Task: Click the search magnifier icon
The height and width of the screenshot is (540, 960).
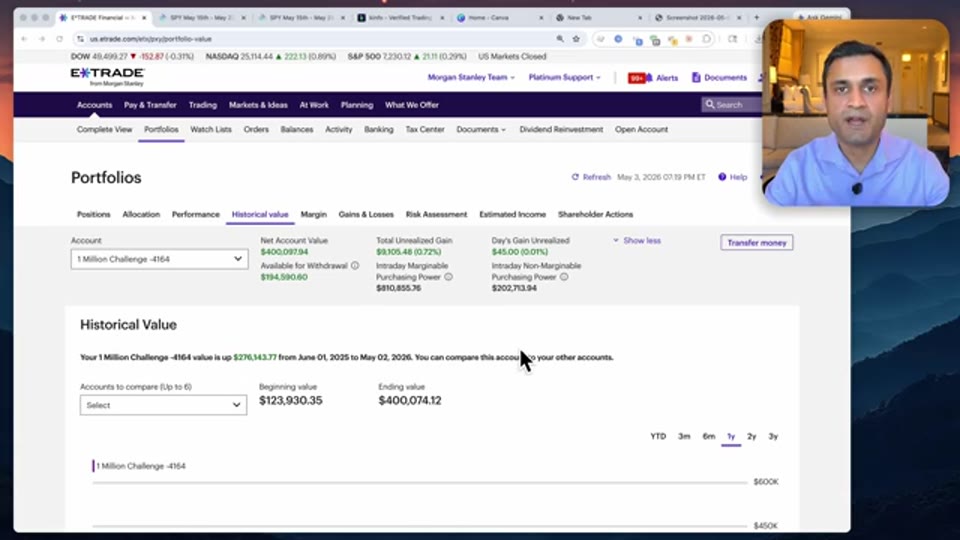Action: tap(710, 105)
